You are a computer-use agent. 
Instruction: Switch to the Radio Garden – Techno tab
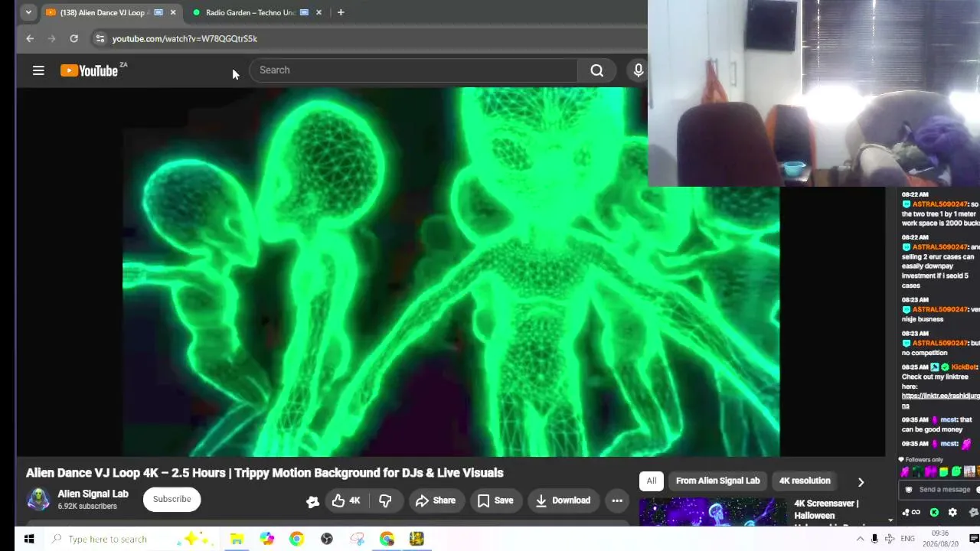256,12
